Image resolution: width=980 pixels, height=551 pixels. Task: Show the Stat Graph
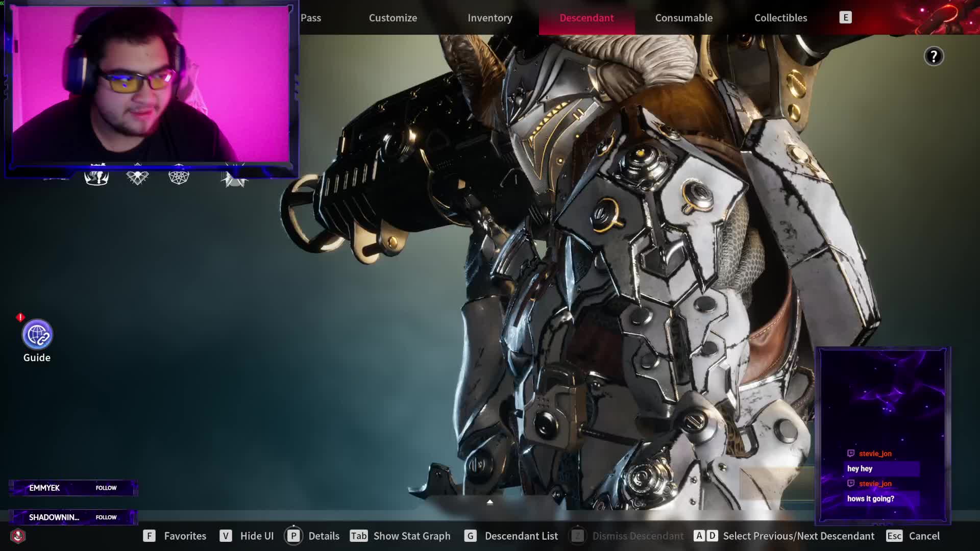[x=400, y=536]
